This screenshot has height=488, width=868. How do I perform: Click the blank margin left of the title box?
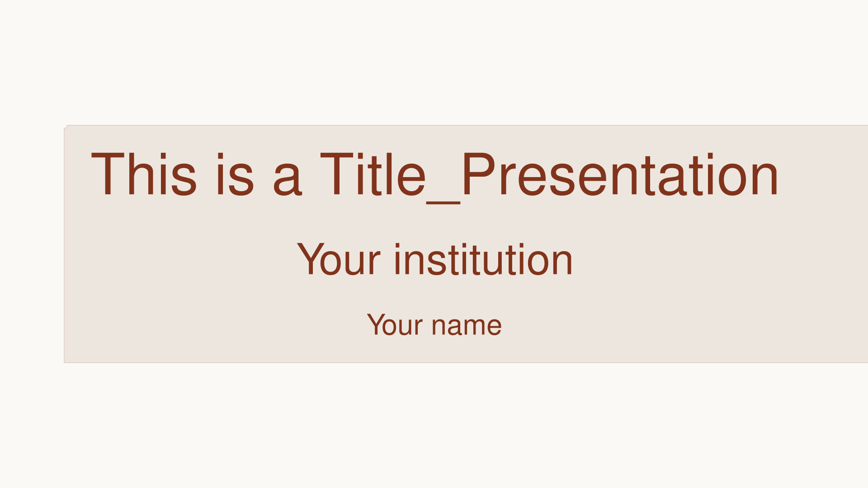pos(32,244)
